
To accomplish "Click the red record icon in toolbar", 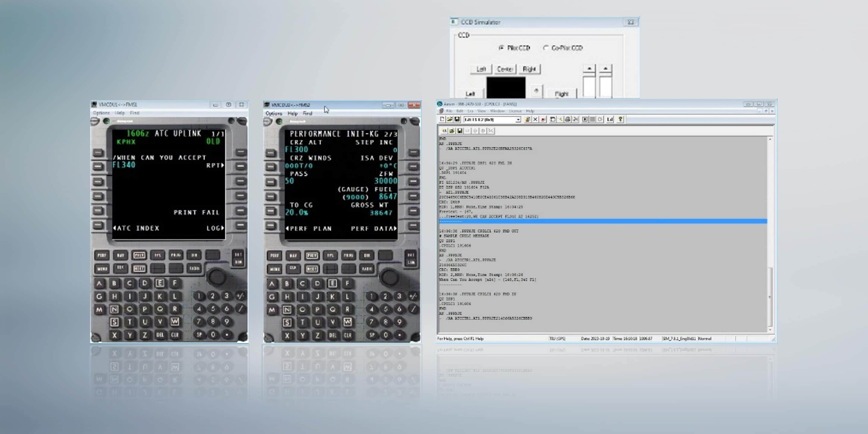I will pyautogui.click(x=543, y=119).
